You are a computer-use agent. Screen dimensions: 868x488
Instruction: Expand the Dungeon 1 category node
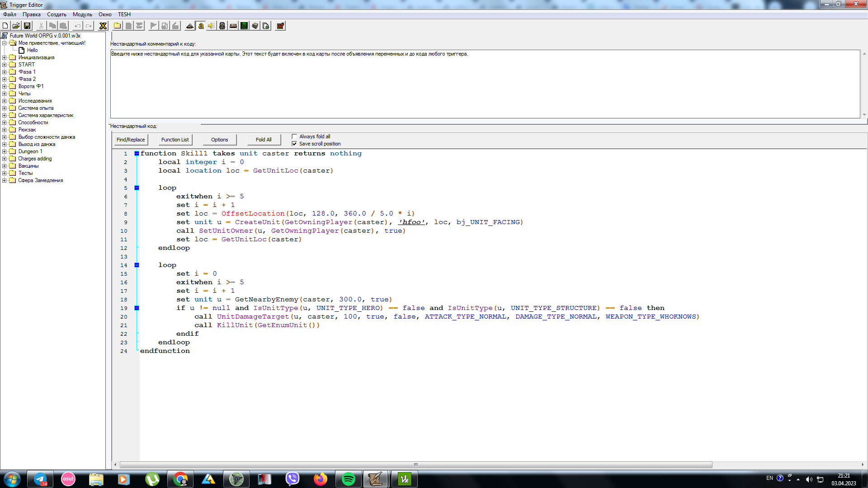tap(5, 151)
